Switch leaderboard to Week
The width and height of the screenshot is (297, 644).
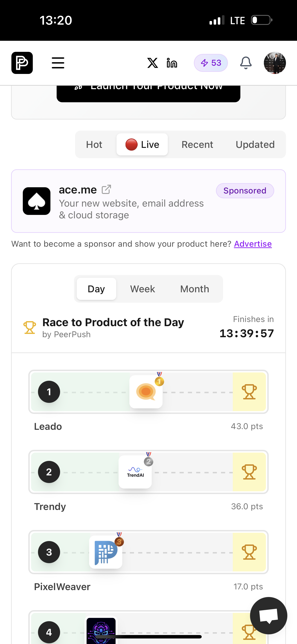[x=143, y=289]
